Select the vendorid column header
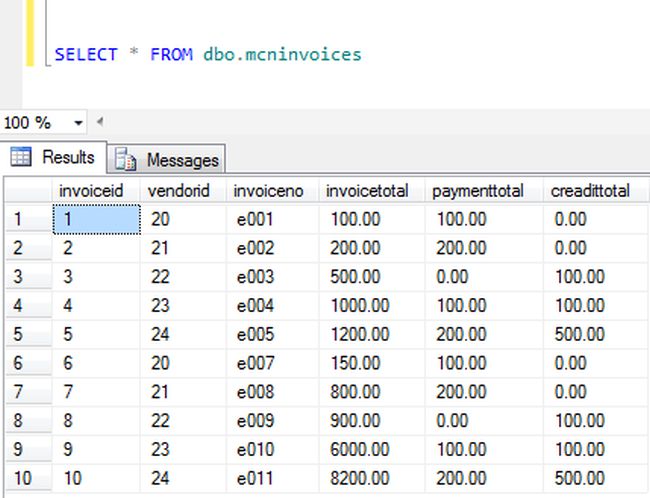 [179, 191]
